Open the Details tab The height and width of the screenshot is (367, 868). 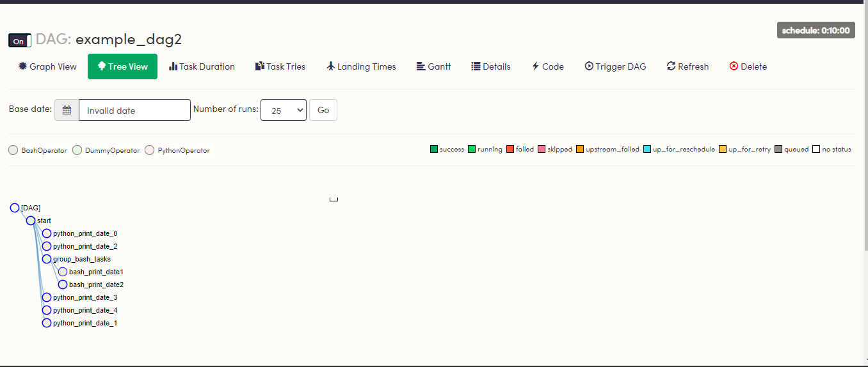click(x=491, y=66)
